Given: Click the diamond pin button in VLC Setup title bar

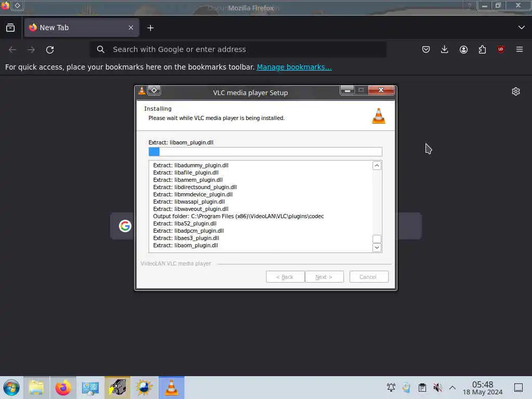Looking at the screenshot, I should tap(154, 90).
